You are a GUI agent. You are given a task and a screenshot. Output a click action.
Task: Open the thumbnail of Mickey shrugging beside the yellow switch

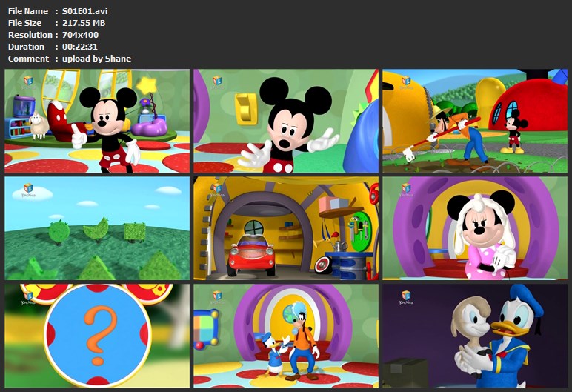(x=286, y=121)
